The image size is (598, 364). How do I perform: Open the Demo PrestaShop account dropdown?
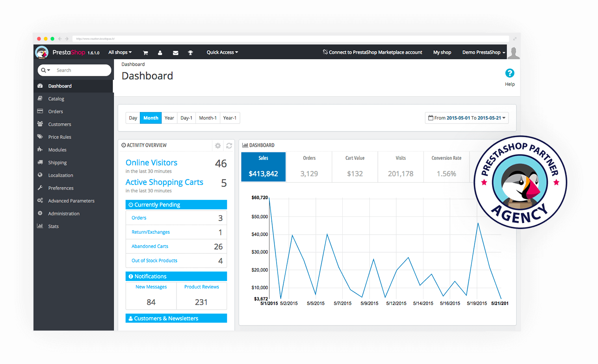(484, 52)
